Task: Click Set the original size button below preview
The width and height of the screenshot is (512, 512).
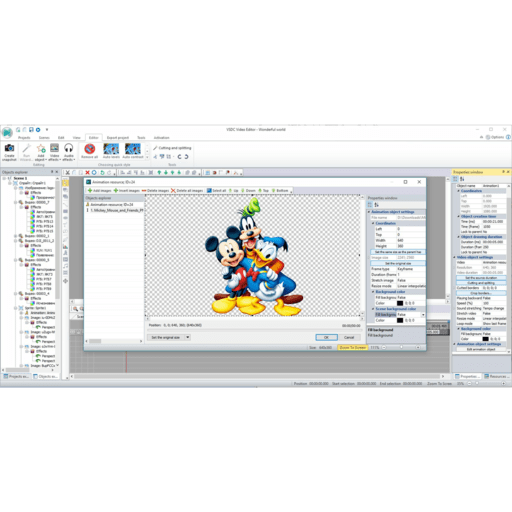Action: tap(166, 337)
